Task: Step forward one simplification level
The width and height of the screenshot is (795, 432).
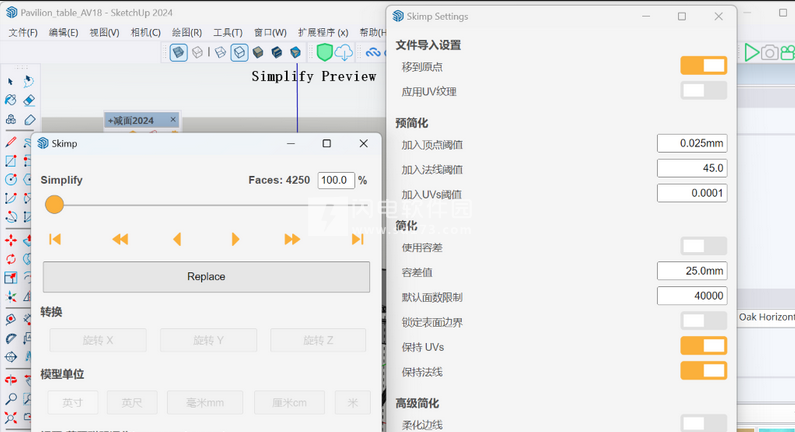Action: coord(235,239)
